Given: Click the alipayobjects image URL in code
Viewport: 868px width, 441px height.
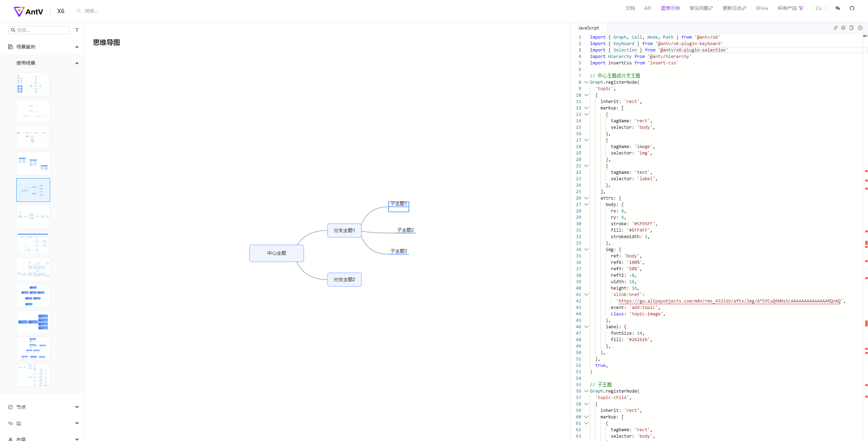Looking at the screenshot, I should 729,301.
